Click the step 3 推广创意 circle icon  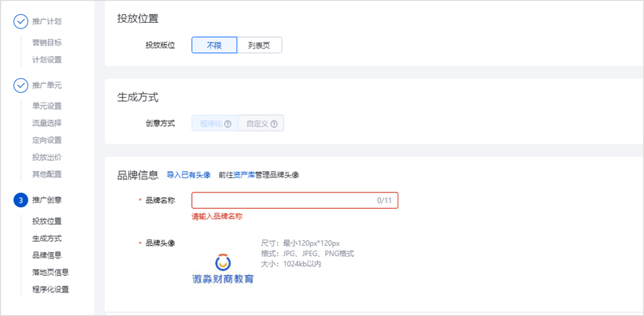pos(20,200)
